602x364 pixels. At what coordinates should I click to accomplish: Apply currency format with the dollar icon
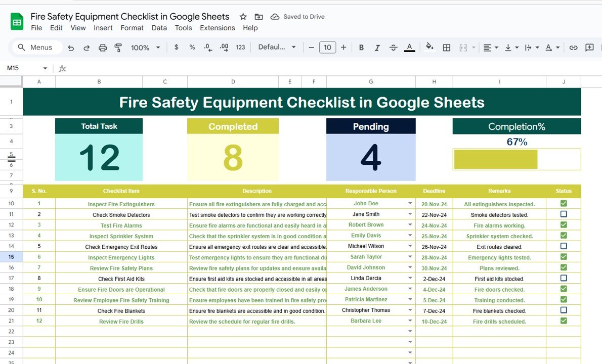(176, 47)
